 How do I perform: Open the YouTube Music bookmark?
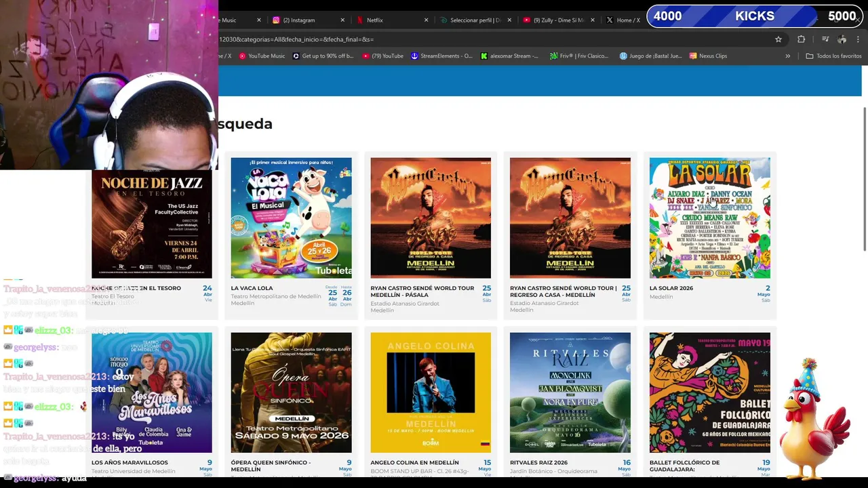coord(262,56)
